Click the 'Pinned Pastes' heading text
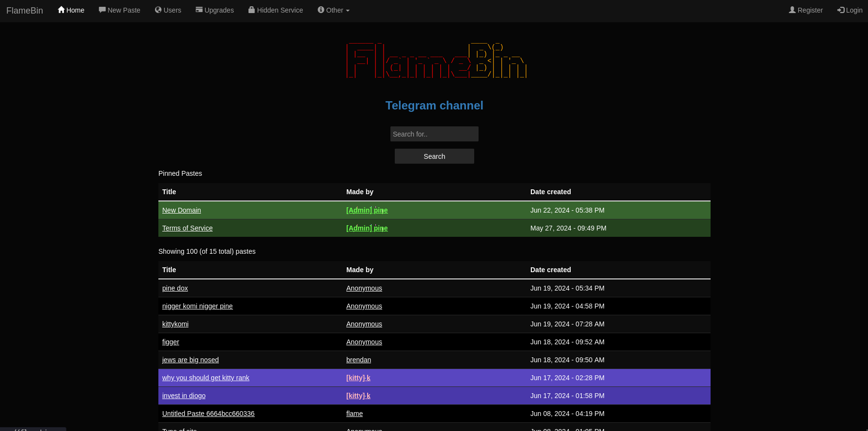Viewport: 868px width, 431px height. [x=180, y=173]
